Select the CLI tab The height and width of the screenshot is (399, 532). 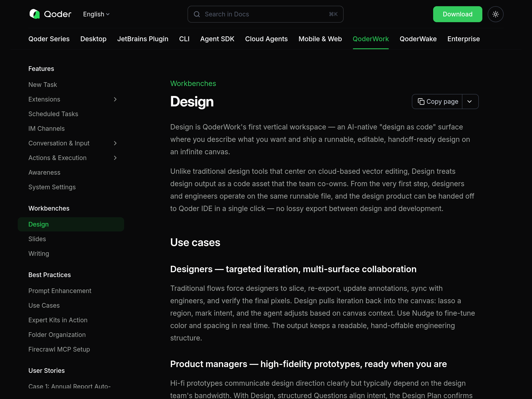(184, 39)
